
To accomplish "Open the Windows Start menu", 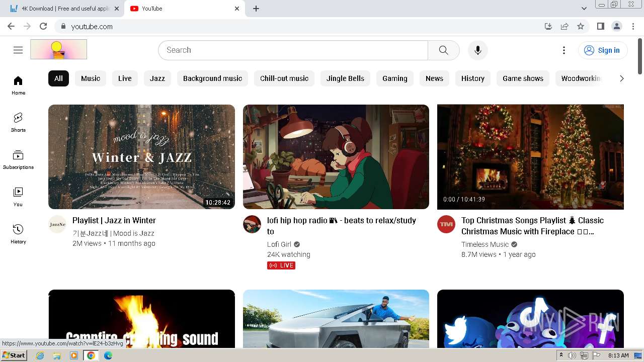I will pos(14,355).
